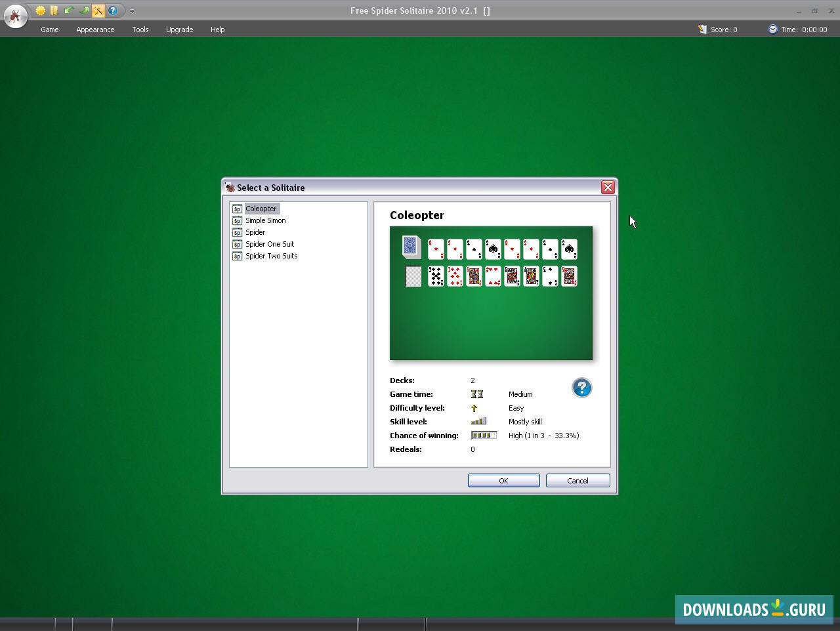Open the Upgrade menu
The width and height of the screenshot is (840, 631).
(179, 30)
